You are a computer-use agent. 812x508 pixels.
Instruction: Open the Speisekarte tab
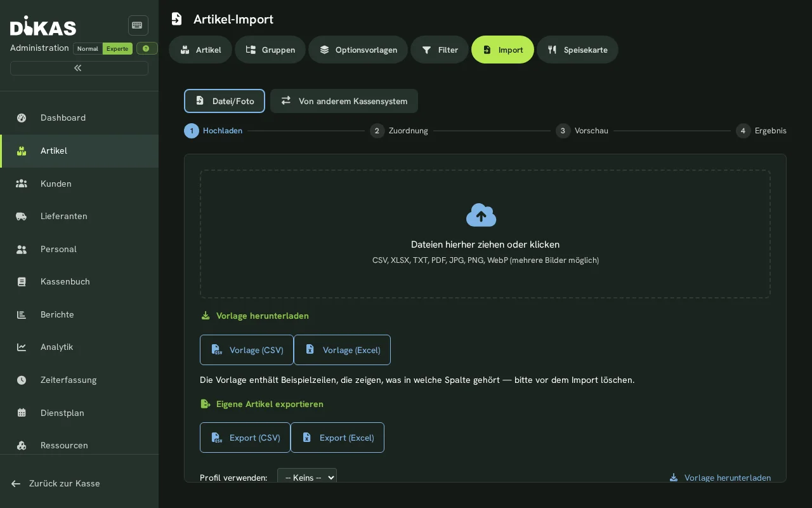(577, 50)
